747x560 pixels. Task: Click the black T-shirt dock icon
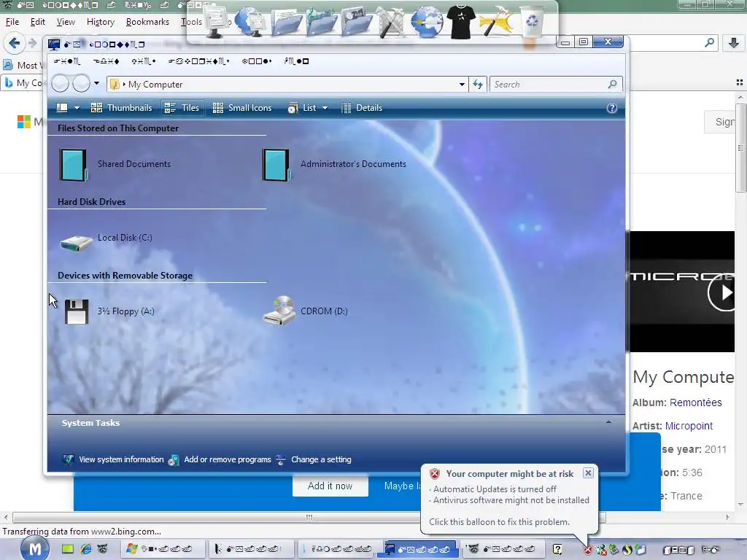pos(461,22)
